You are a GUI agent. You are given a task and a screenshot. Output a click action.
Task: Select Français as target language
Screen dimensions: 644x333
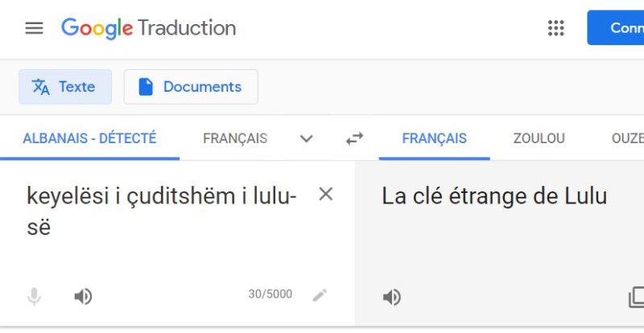coord(434,138)
